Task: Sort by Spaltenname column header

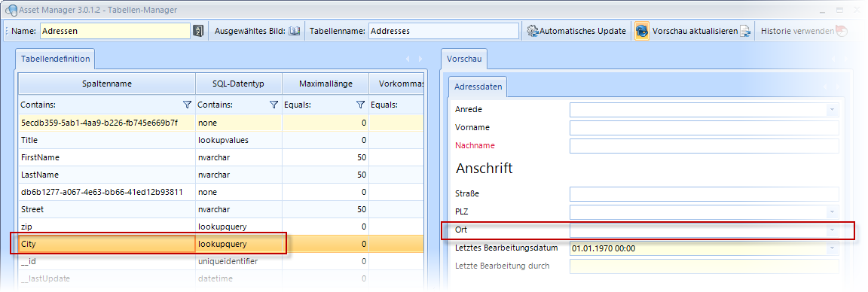Action: point(107,84)
